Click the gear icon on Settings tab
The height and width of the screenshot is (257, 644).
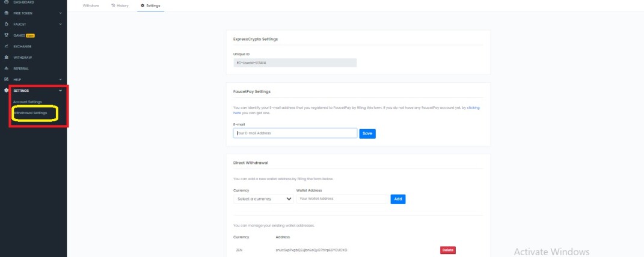[x=143, y=5]
